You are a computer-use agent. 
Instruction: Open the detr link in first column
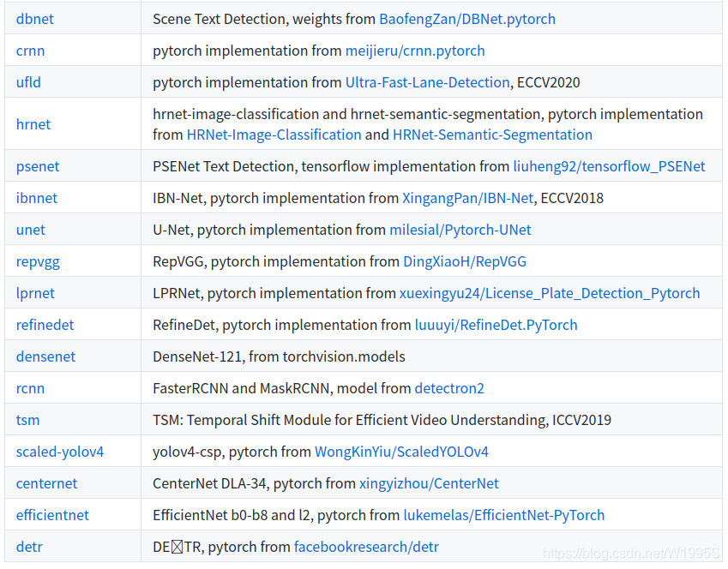click(x=29, y=547)
